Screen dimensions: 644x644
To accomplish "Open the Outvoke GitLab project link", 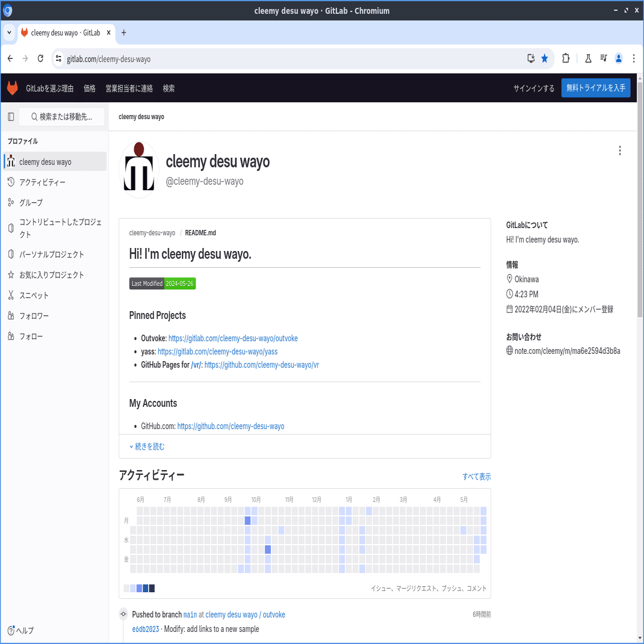I will (233, 338).
